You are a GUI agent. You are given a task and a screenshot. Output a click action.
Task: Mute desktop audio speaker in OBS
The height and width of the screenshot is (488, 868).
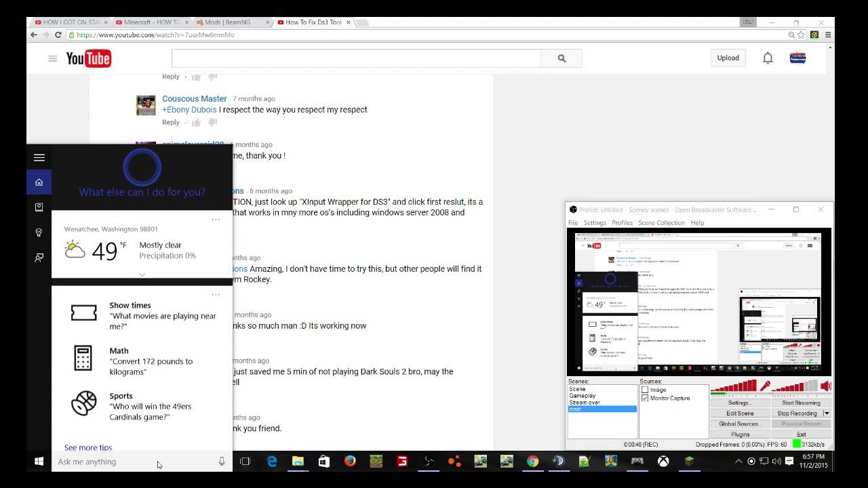[x=825, y=386]
